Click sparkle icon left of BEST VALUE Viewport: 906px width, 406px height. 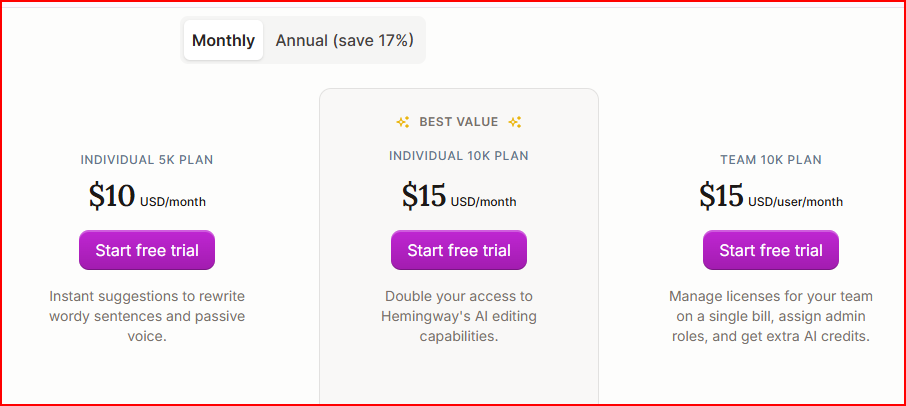403,122
